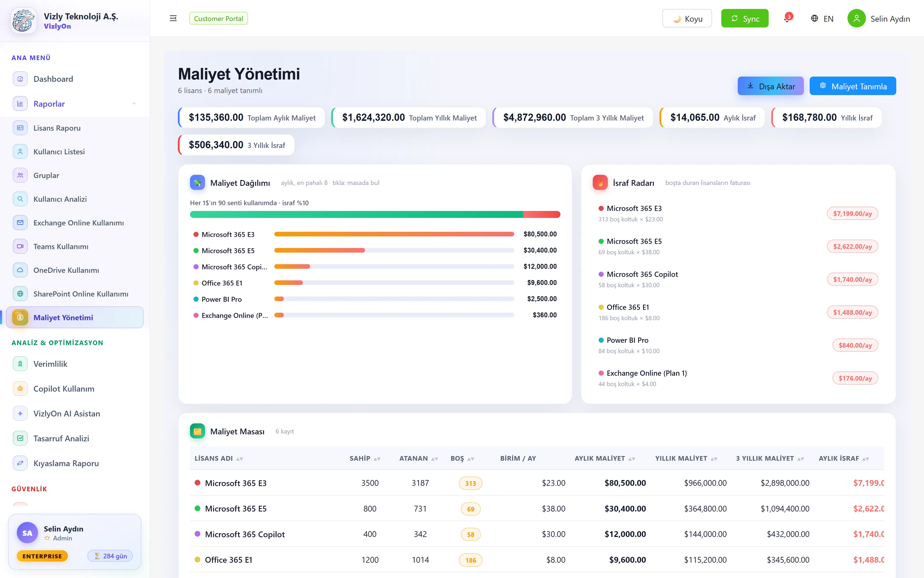Click the Sync button
The height and width of the screenshot is (578, 924).
[745, 18]
